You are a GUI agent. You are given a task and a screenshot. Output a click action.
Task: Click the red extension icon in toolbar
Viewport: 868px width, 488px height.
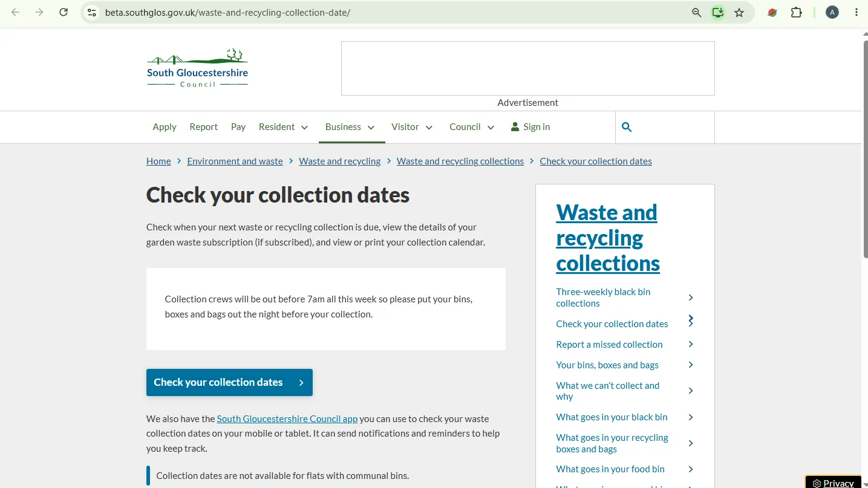772,12
